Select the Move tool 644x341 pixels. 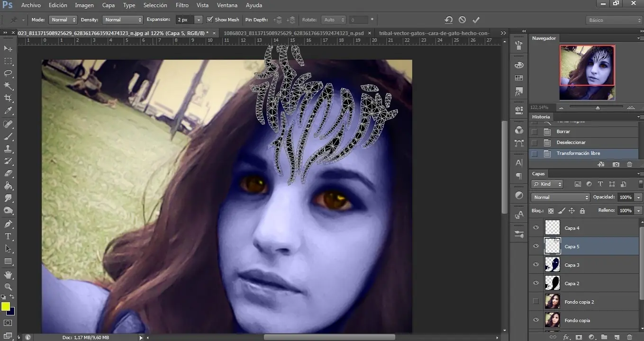[8, 49]
